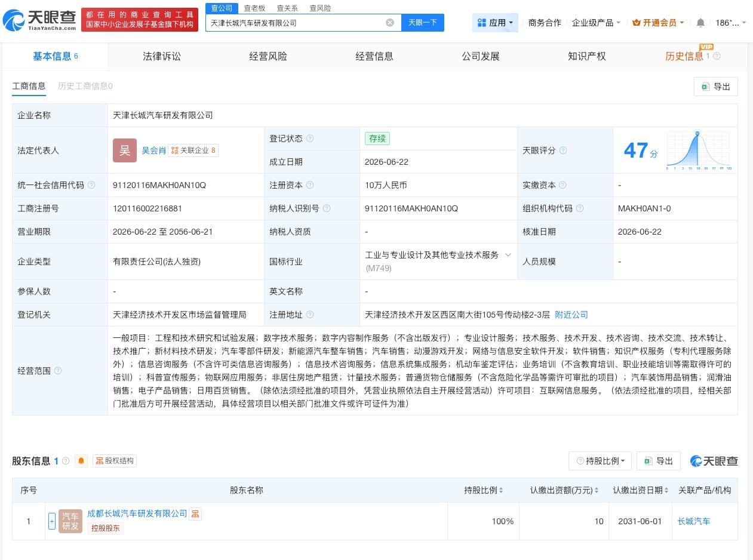The height and width of the screenshot is (560, 753).
Task: Click the 吴 legal representative avatar
Action: (125, 150)
